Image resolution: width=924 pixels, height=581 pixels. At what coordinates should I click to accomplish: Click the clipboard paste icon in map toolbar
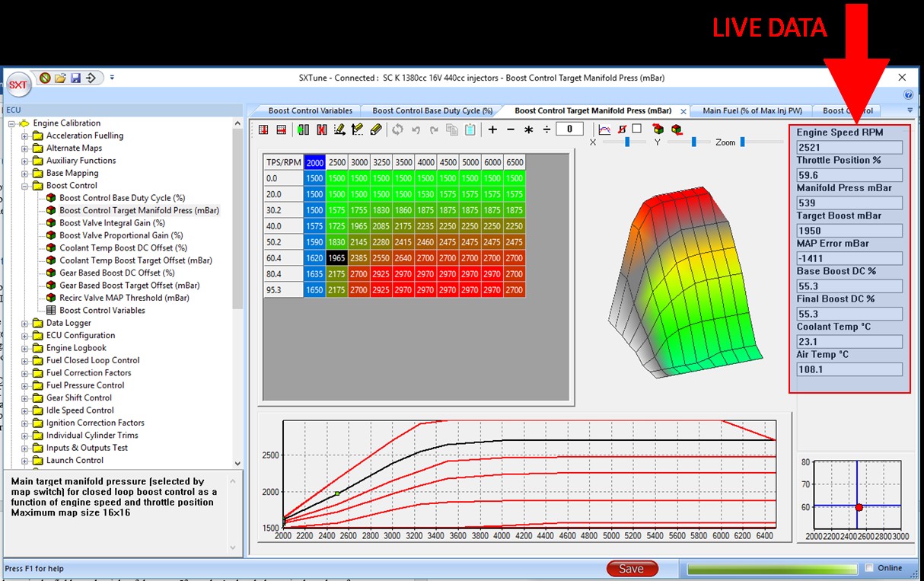(470, 129)
